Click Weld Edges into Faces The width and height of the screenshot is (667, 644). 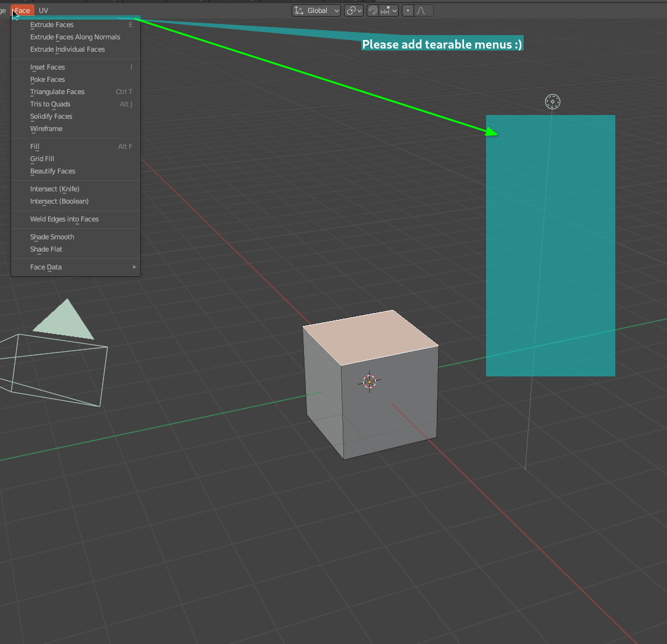[76, 220]
